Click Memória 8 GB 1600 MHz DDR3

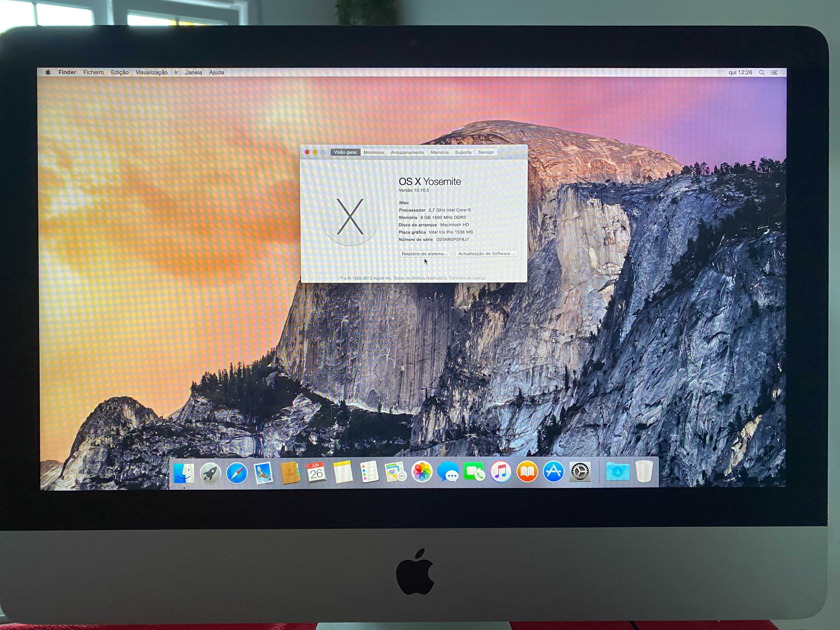coord(432,217)
